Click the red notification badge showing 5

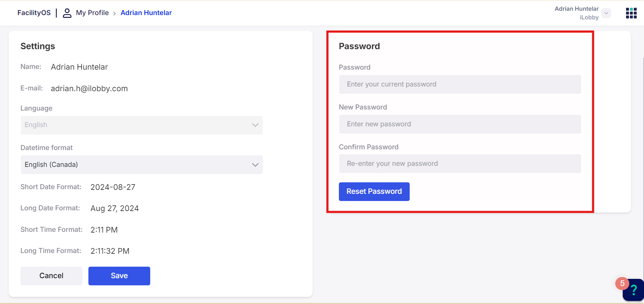click(622, 284)
